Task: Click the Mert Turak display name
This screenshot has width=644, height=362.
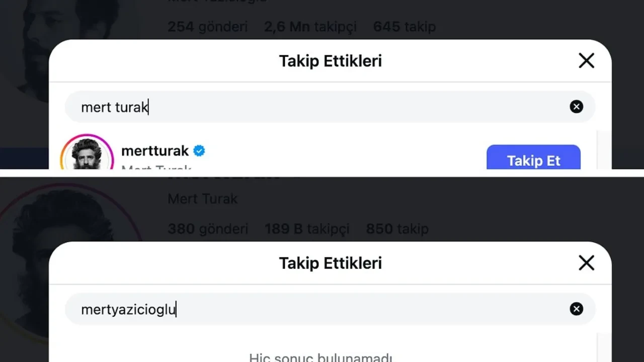Action: 202,199
